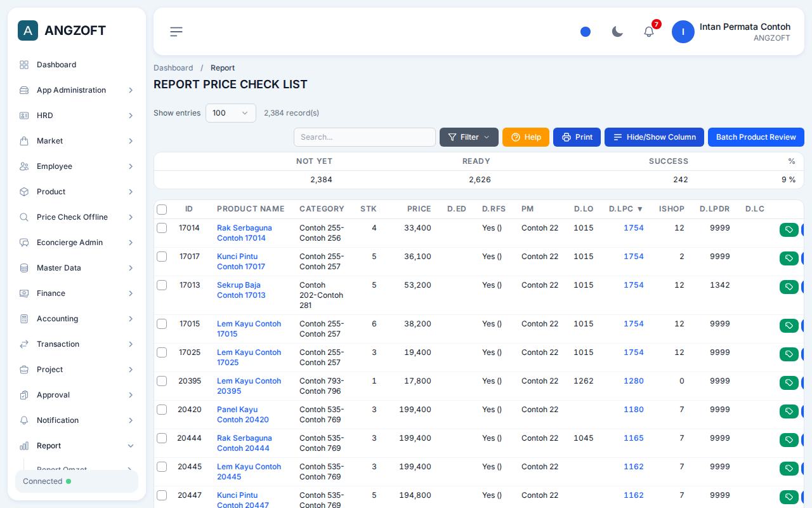Click the Hide/Show Column button
This screenshot has height=508, width=812.
(x=654, y=137)
